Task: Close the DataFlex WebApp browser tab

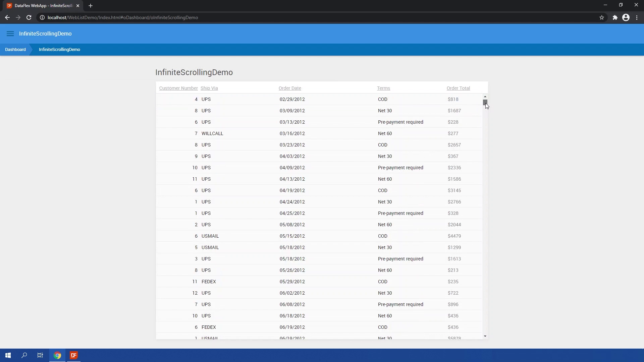Action: click(x=78, y=6)
